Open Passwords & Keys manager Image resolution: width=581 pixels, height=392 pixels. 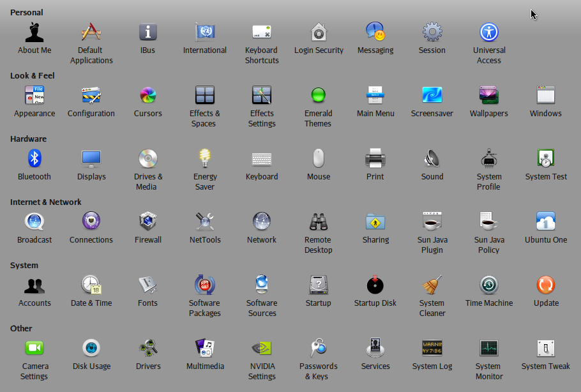(318, 349)
